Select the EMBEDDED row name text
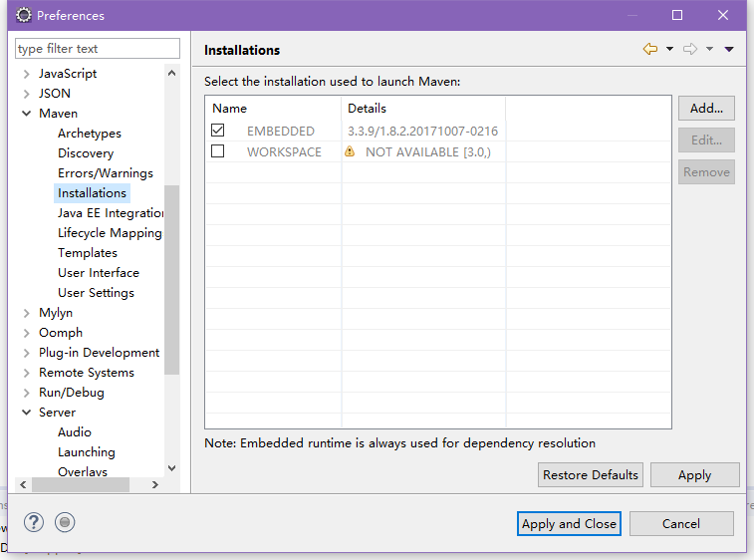 tap(281, 131)
